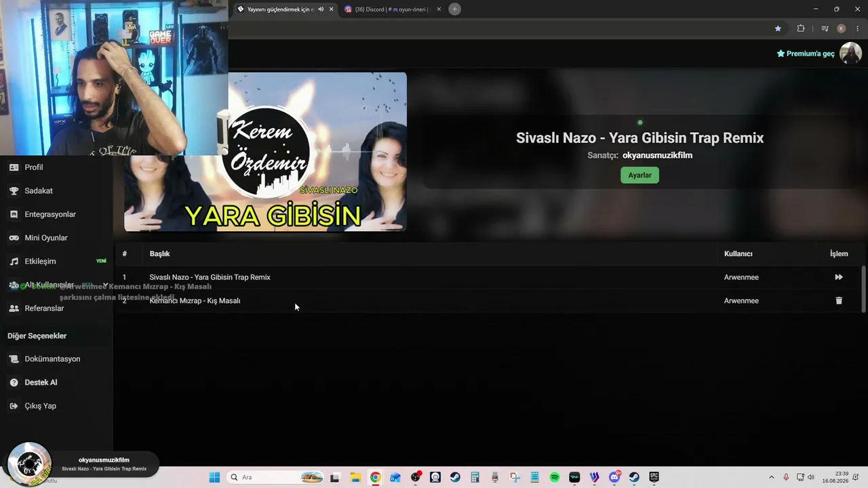Open Task View on the taskbar

(335, 477)
